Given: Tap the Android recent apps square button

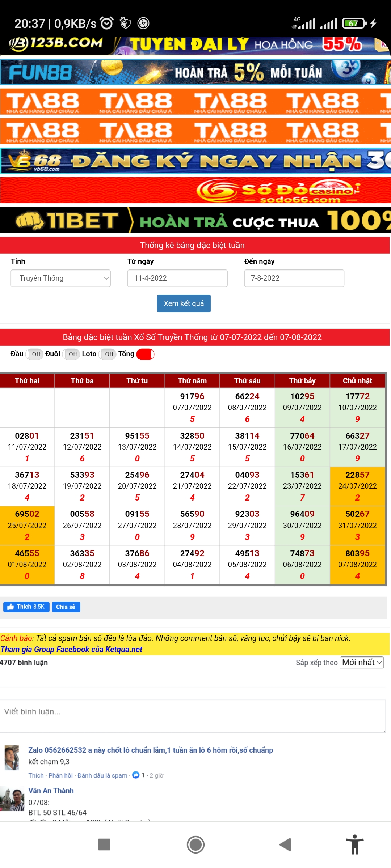Looking at the screenshot, I should (x=104, y=844).
